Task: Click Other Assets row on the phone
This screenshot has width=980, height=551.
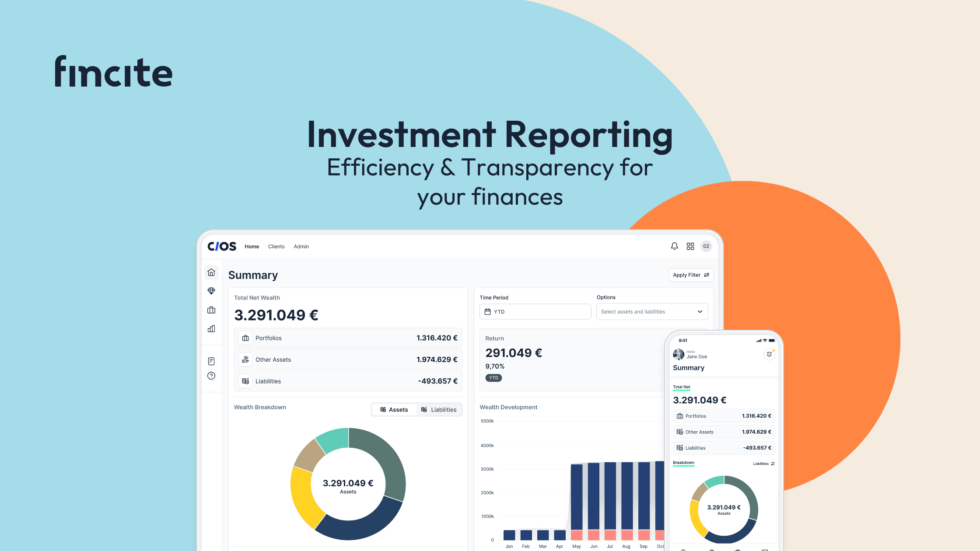Action: coord(724,432)
